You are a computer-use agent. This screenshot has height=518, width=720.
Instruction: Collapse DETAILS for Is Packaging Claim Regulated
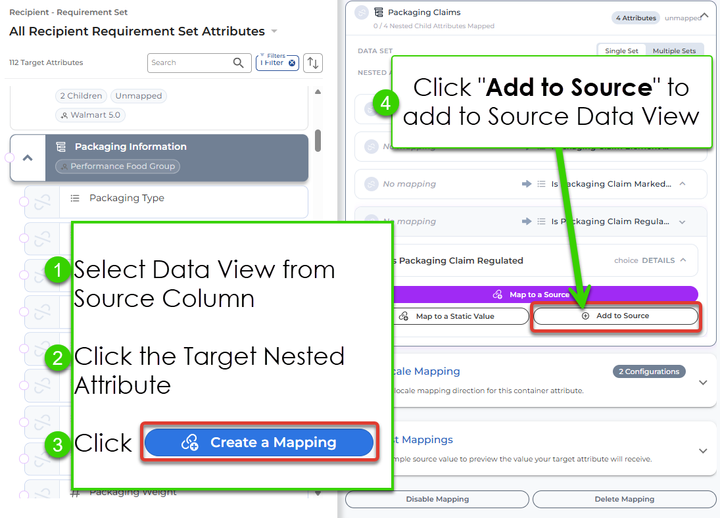683,260
